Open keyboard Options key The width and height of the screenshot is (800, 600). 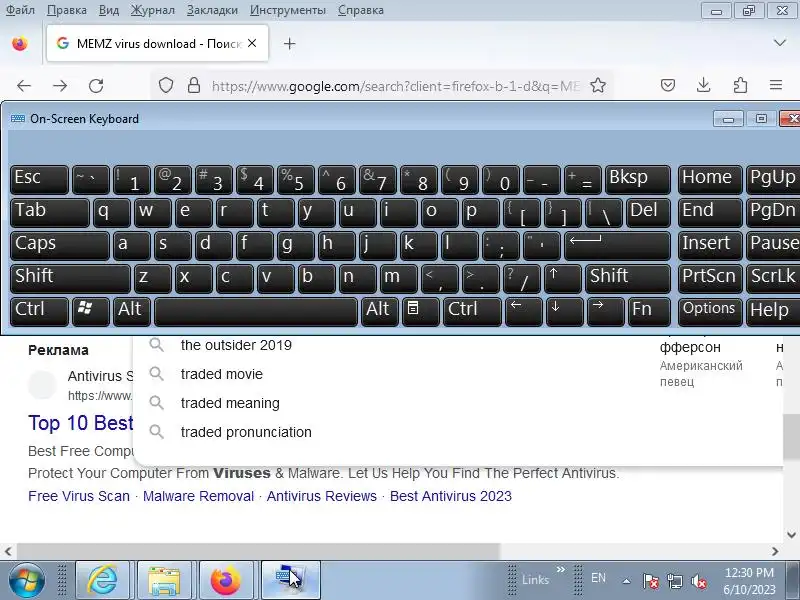[x=710, y=312]
